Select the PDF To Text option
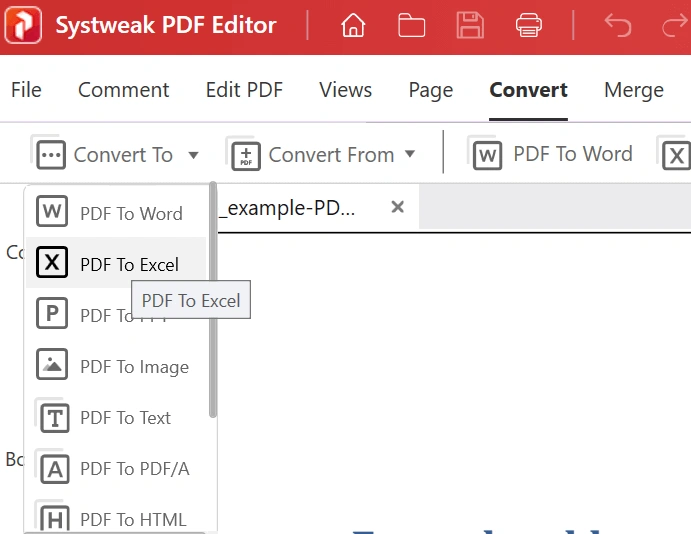This screenshot has height=534, width=691. 116,417
